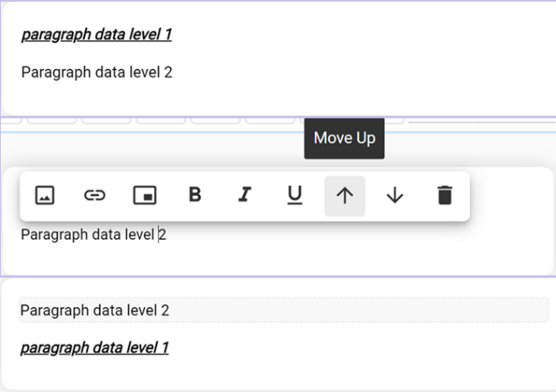This screenshot has width=556, height=392.
Task: Click the embed media icon in toolbar
Action: [x=145, y=195]
